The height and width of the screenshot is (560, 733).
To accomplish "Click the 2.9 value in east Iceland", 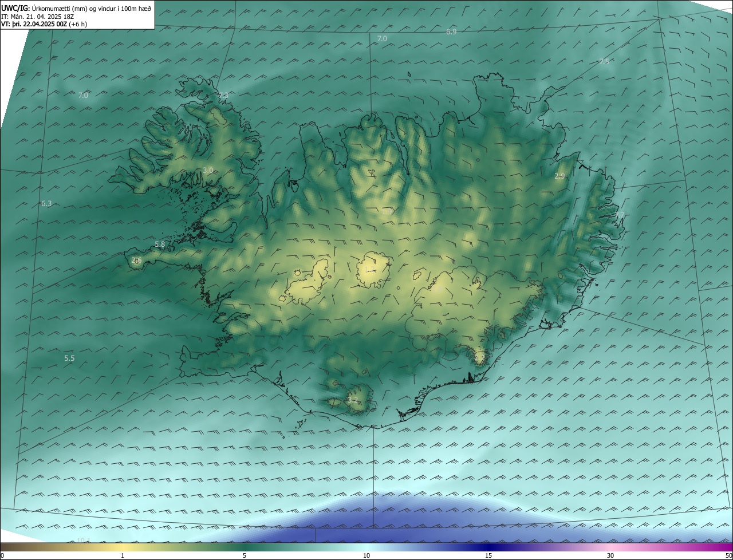I will (x=559, y=176).
